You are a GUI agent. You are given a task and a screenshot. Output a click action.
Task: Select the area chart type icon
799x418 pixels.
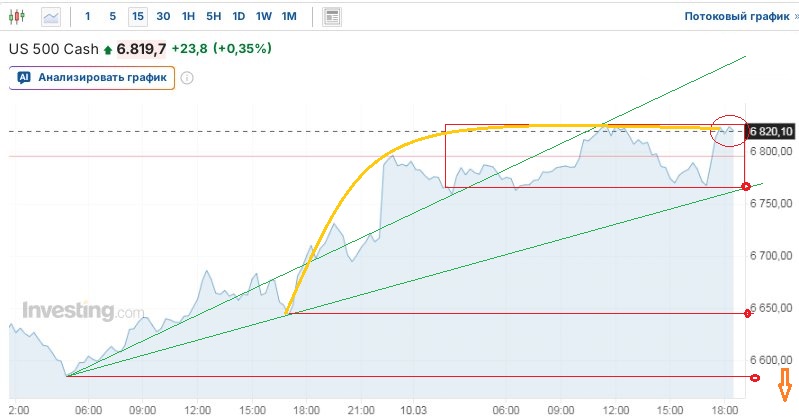pos(51,17)
